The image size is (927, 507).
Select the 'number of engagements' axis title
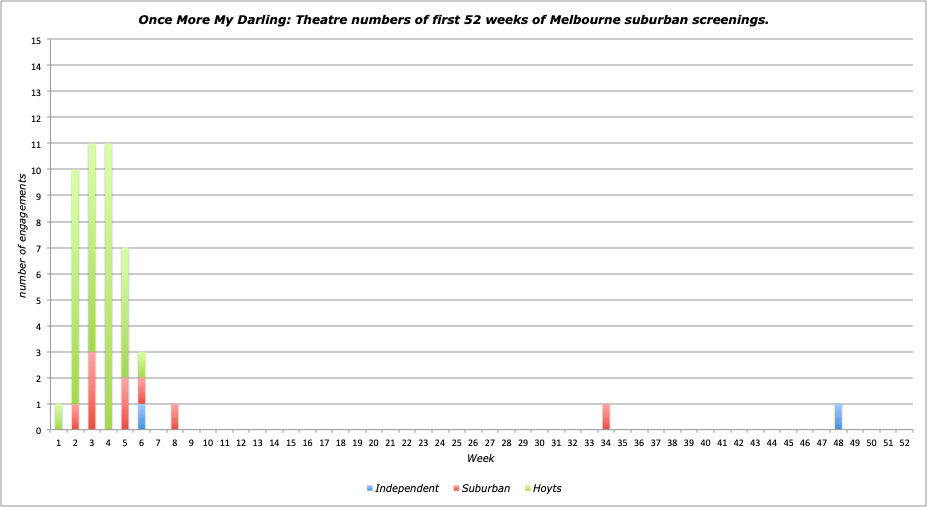tap(21, 235)
